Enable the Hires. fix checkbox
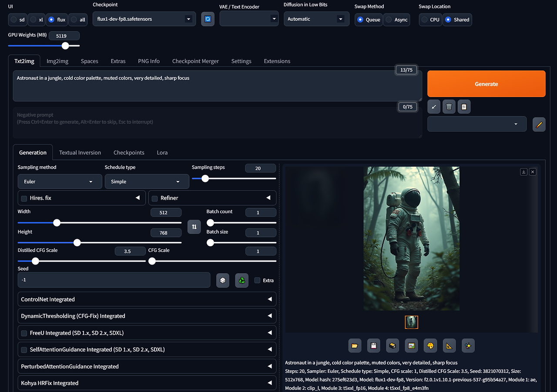 (x=24, y=198)
